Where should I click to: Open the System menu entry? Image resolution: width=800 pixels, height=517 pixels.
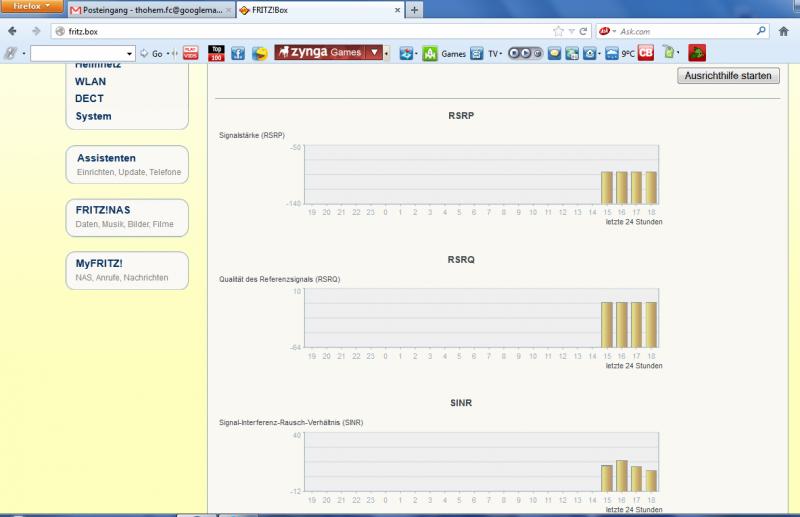pyautogui.click(x=93, y=116)
